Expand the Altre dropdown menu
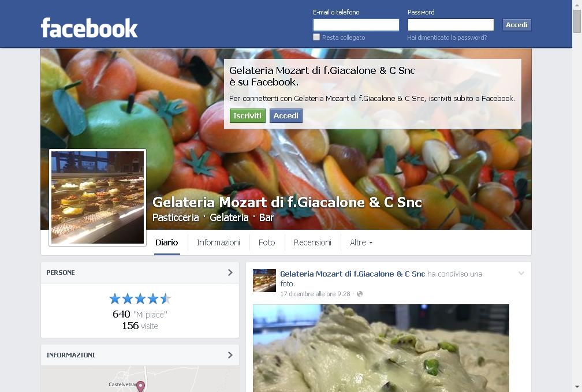The image size is (582, 392). 361,242
